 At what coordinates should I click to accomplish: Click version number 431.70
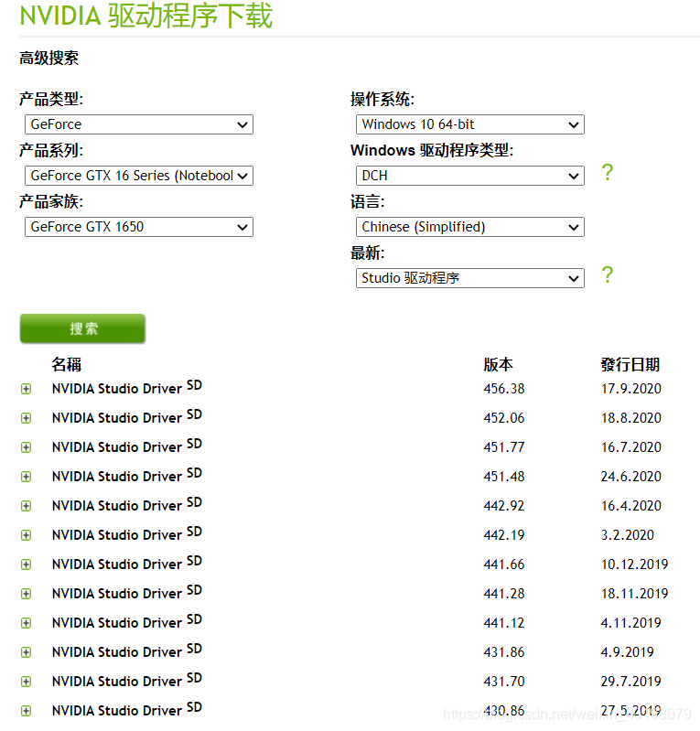pyautogui.click(x=504, y=681)
